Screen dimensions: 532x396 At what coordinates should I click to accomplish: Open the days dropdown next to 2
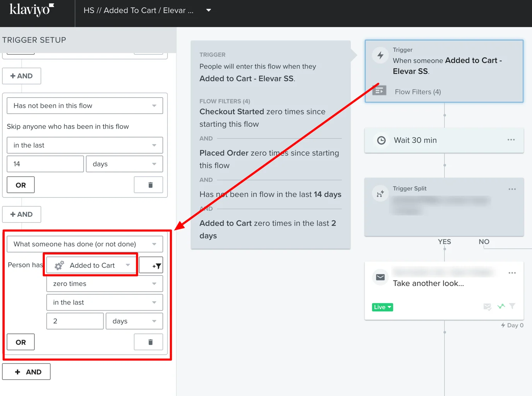click(x=135, y=321)
